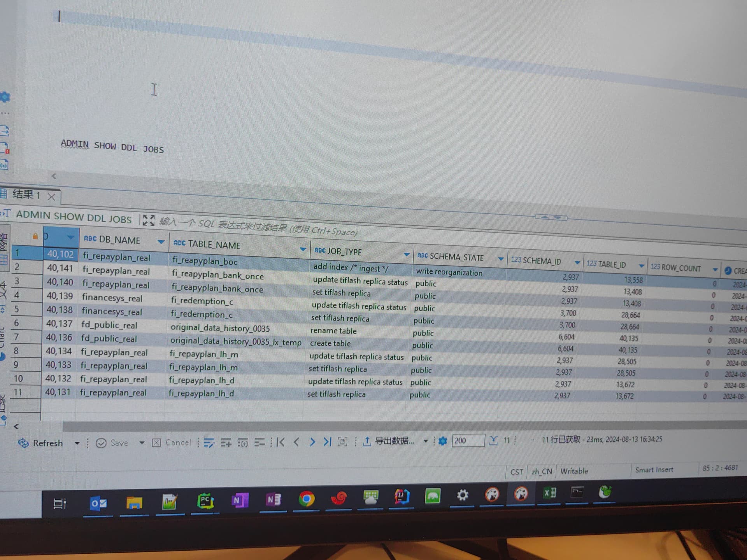
Task: Select the 结果 1 results tab
Action: (x=26, y=194)
